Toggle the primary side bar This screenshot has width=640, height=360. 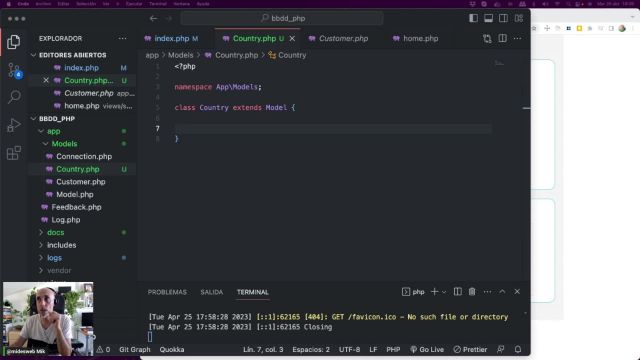click(473, 18)
